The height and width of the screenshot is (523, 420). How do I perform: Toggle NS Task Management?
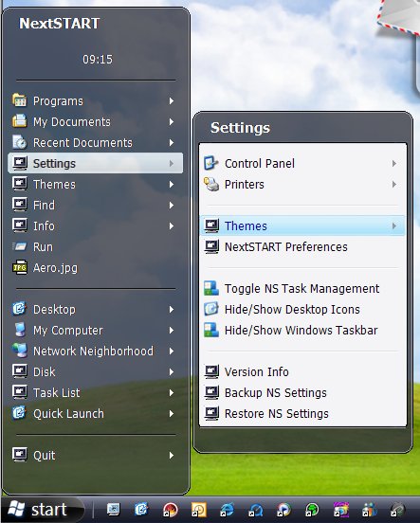[x=302, y=289]
